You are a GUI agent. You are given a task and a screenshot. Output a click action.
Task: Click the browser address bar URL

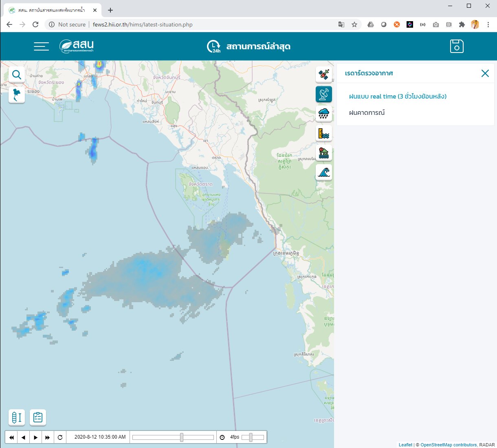click(x=143, y=24)
